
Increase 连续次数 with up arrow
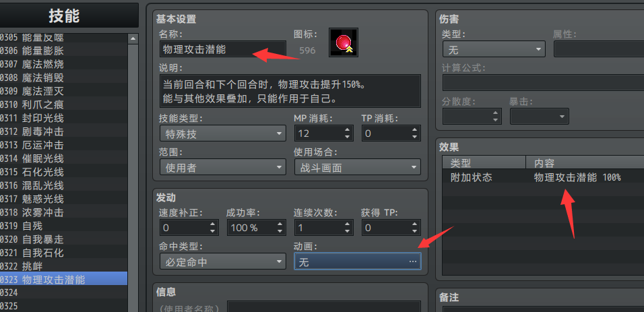[348, 224]
